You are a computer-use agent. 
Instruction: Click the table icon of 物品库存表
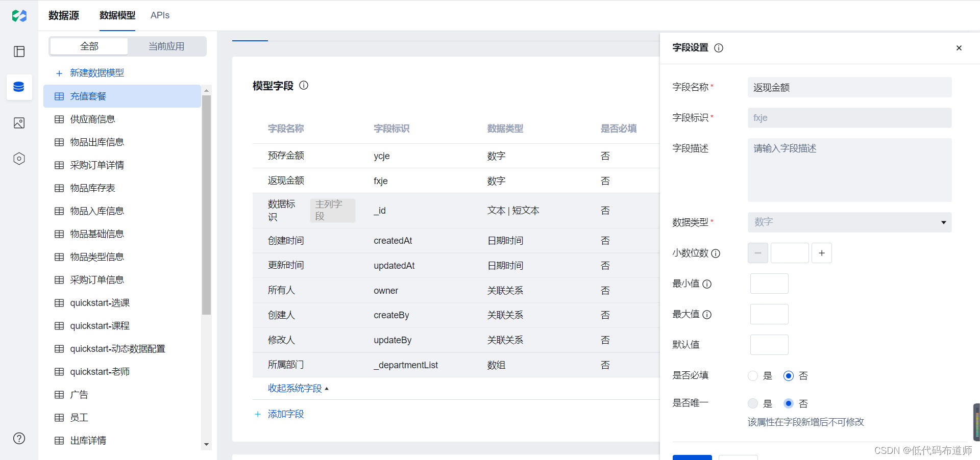(59, 188)
